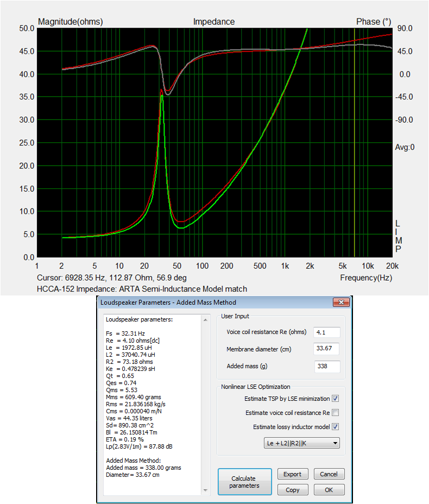Click the impedance peak of the green curve

(x=162, y=95)
